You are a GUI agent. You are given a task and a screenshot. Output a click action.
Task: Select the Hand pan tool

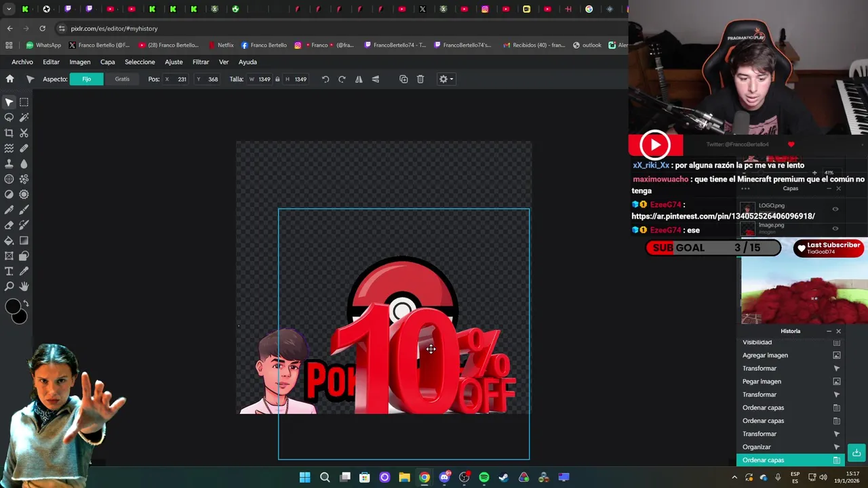click(24, 287)
